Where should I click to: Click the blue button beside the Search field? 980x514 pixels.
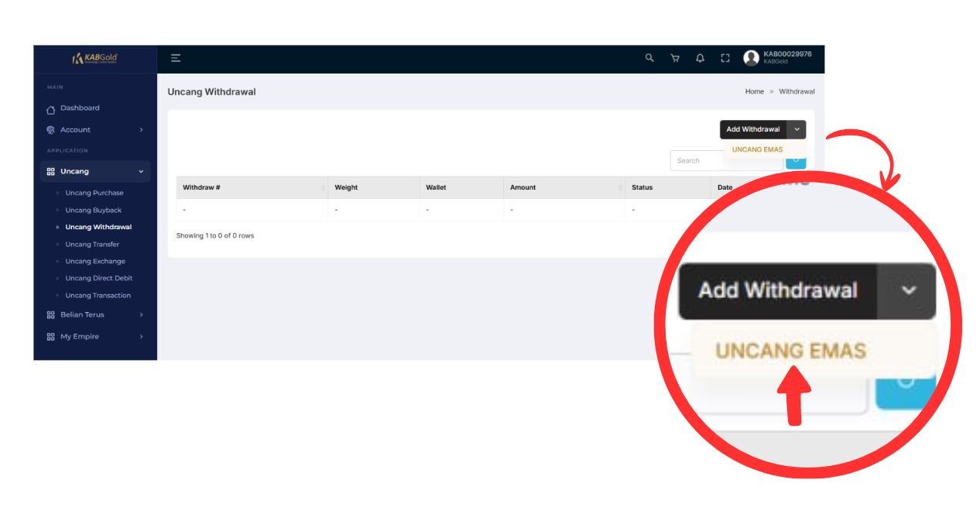[x=796, y=161]
